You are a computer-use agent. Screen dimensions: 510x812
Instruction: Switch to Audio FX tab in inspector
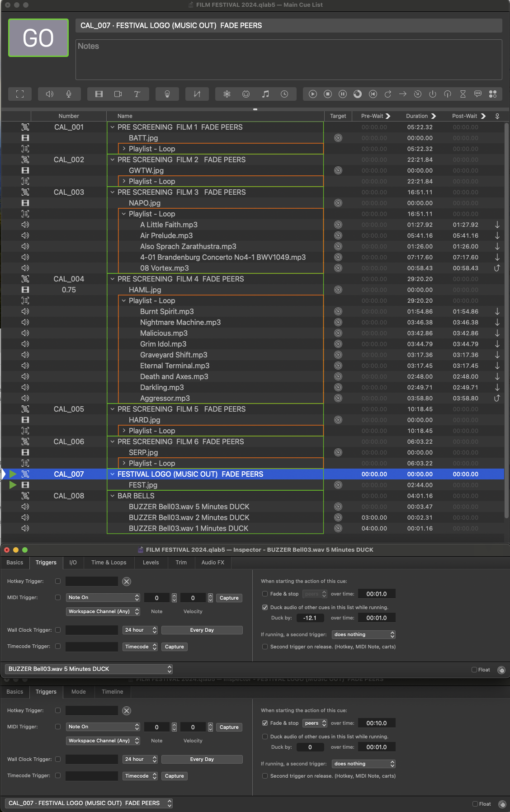[212, 563]
